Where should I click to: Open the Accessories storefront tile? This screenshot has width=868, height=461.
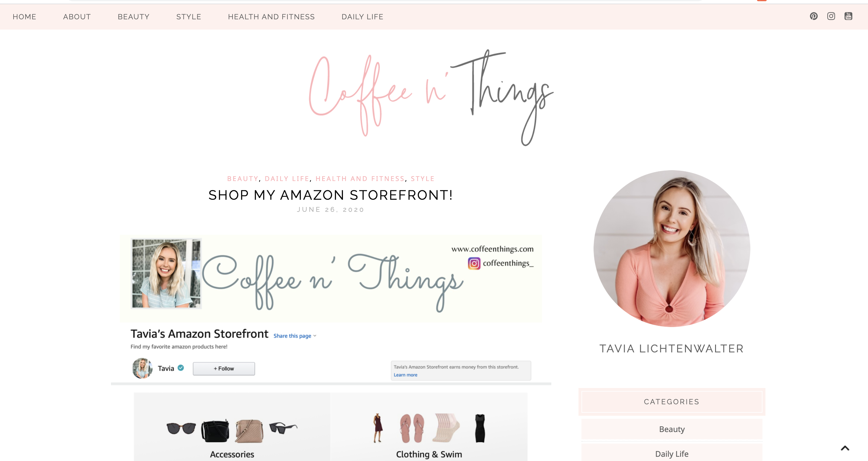pos(232,427)
